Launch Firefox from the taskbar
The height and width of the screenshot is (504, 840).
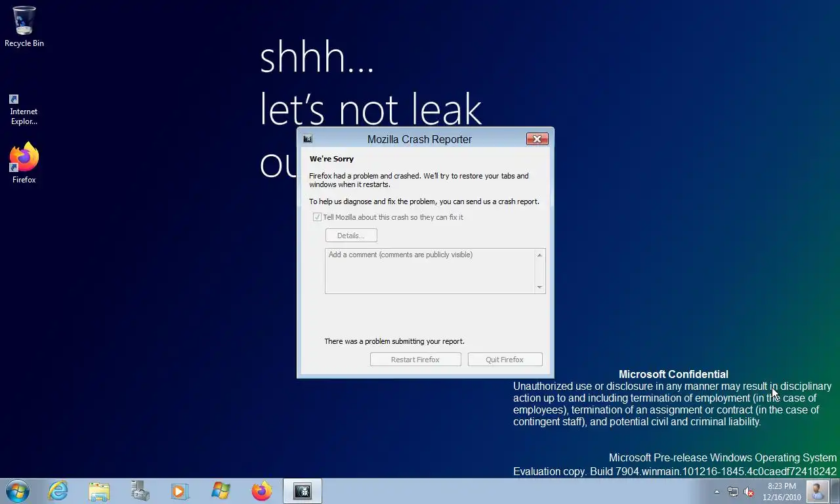pos(261,491)
